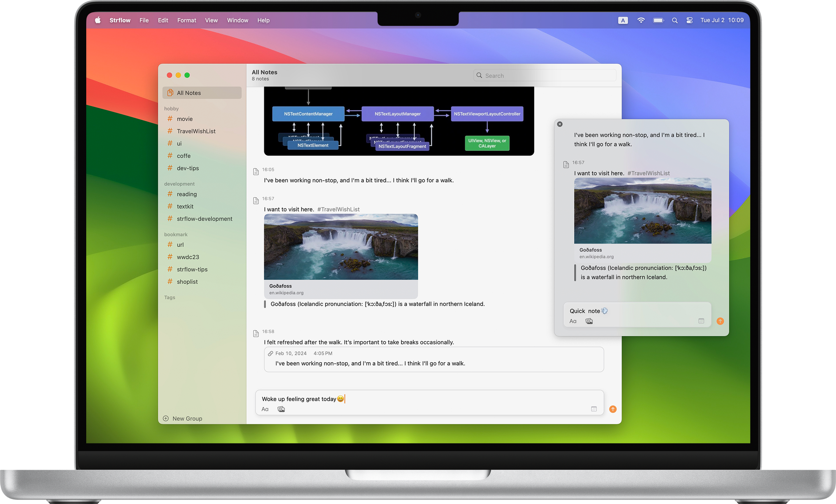836x504 pixels.
Task: Click the note icon beside 16:58
Action: click(x=256, y=334)
